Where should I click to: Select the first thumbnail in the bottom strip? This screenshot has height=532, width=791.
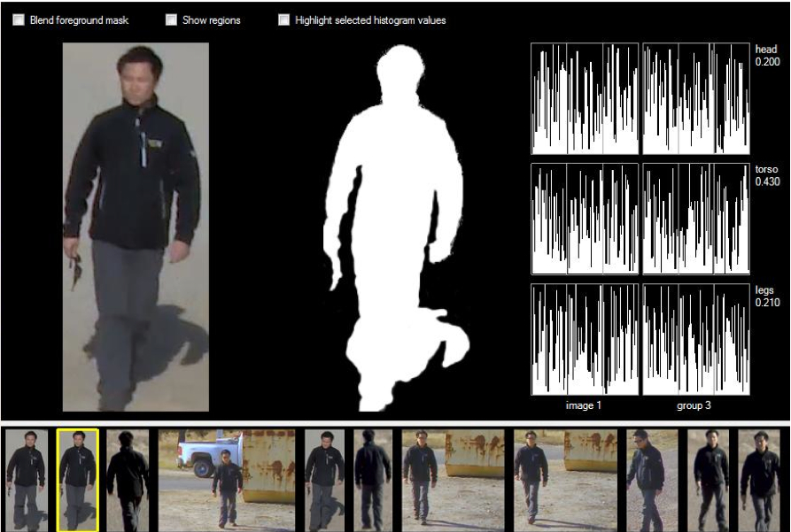coord(26,480)
